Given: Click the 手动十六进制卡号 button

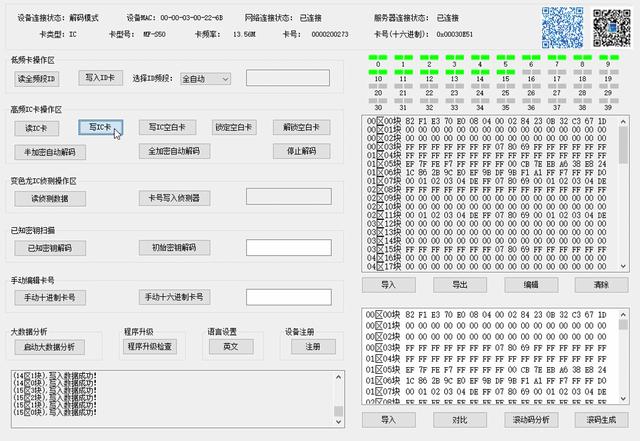Looking at the screenshot, I should (174, 297).
